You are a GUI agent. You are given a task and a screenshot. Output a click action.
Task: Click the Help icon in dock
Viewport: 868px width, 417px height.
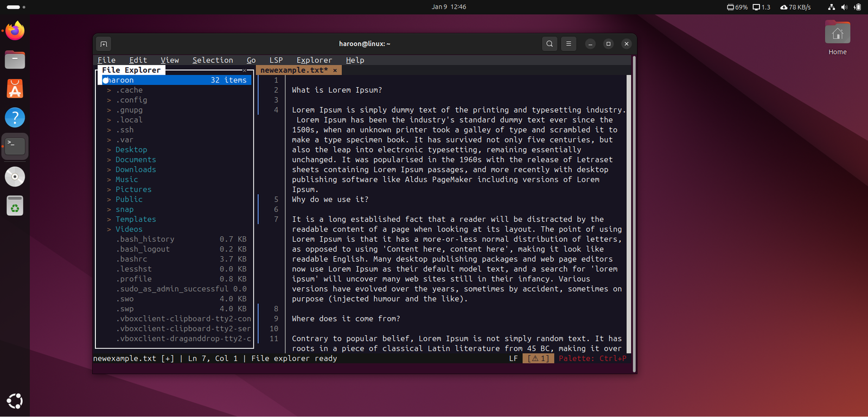point(15,118)
